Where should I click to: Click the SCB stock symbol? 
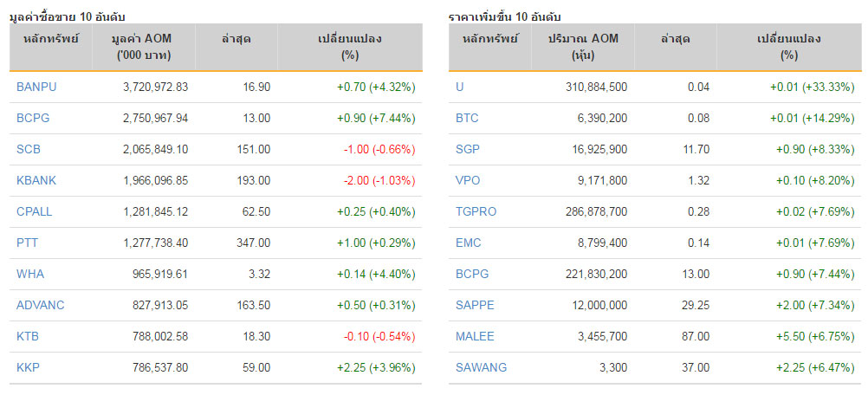point(29,149)
